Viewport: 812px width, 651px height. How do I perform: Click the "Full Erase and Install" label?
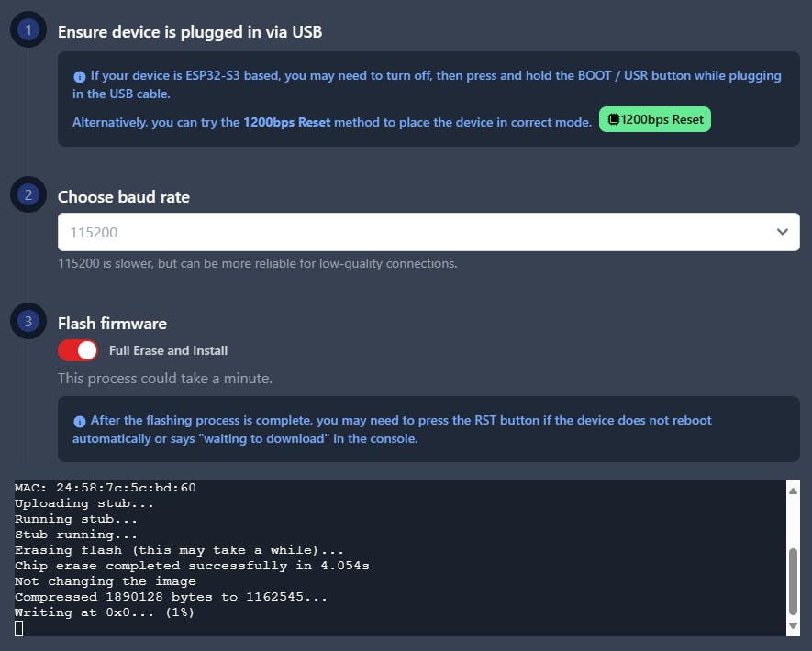[x=168, y=350]
